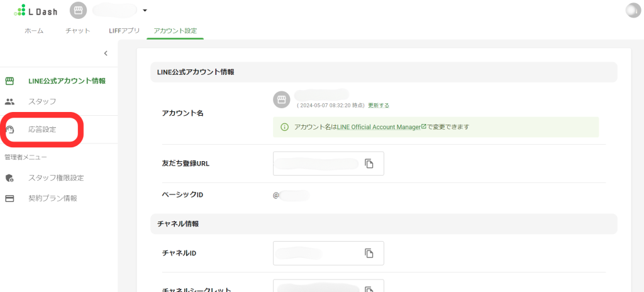Click the スタッフ権限設定 shield icon
The image size is (644, 292).
[x=9, y=178]
